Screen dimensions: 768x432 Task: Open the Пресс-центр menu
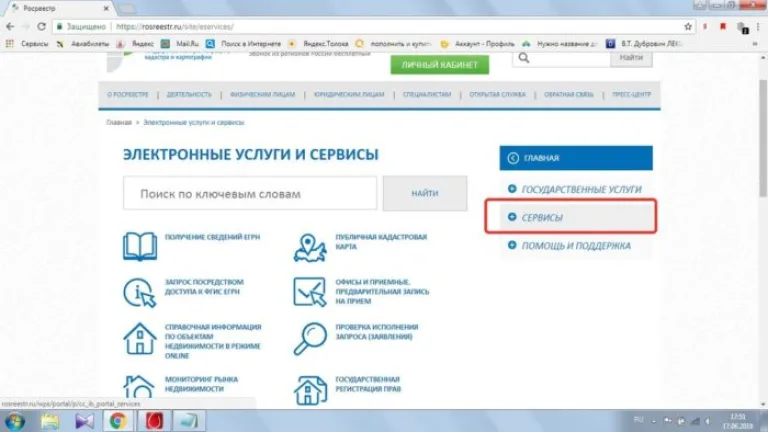tap(631, 95)
